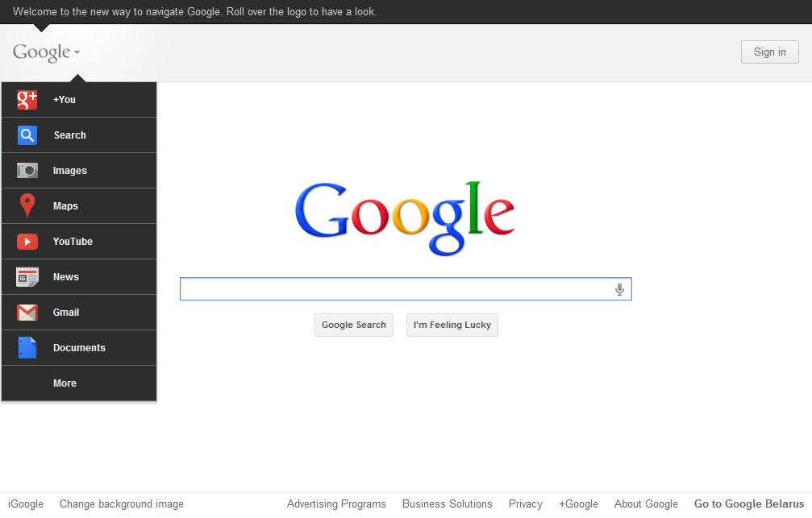Open Maps label from the menu
The image size is (812, 518).
(x=65, y=206)
